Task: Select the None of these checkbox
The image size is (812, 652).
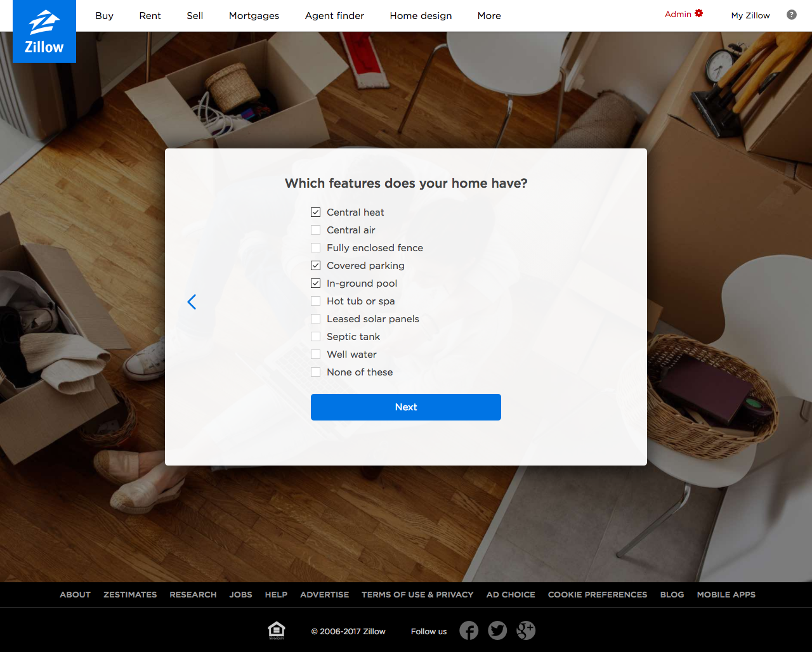Action: 315,372
